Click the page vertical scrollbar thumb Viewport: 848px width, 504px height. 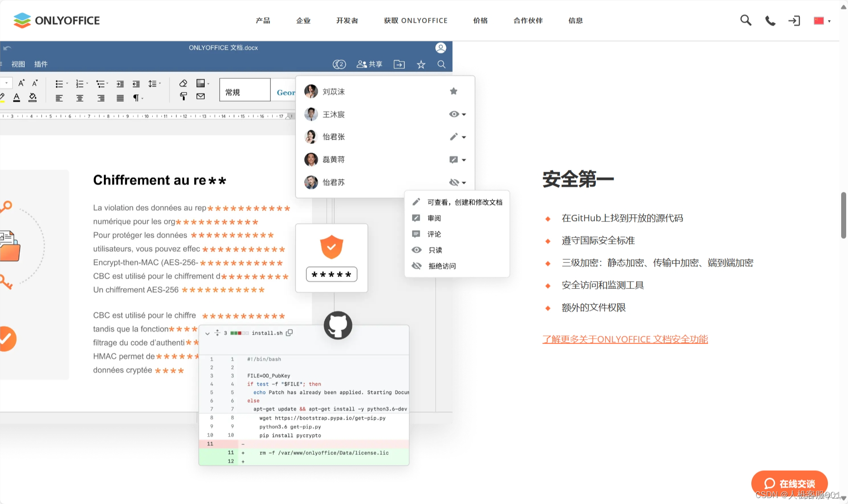click(843, 215)
